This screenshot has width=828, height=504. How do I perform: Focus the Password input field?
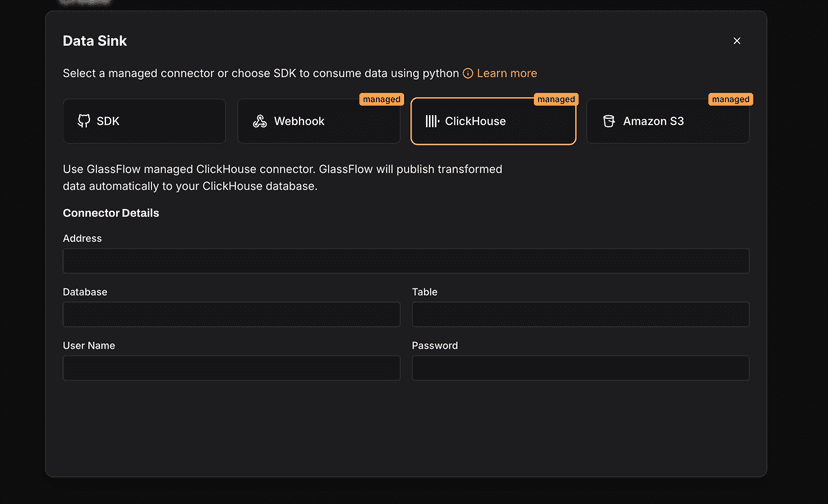coord(580,368)
